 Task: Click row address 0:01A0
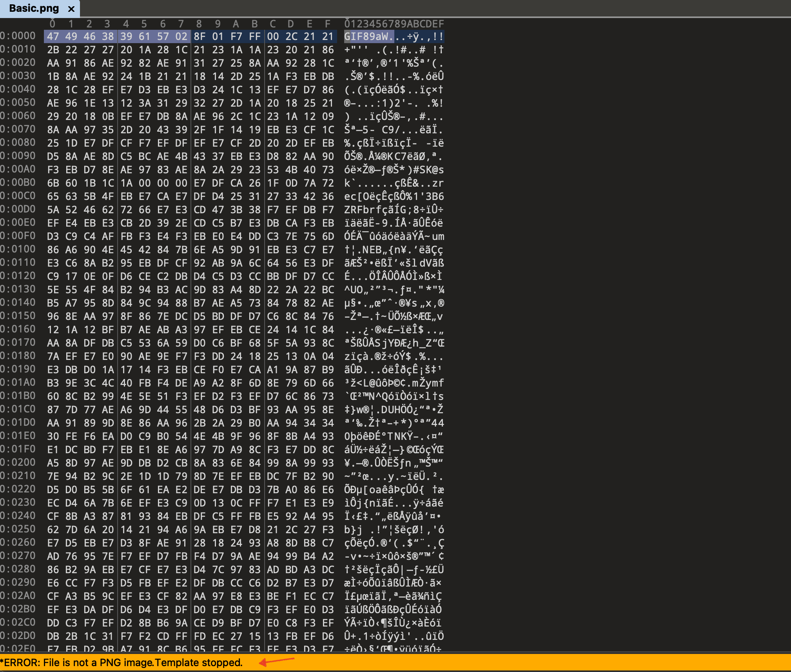coord(18,383)
